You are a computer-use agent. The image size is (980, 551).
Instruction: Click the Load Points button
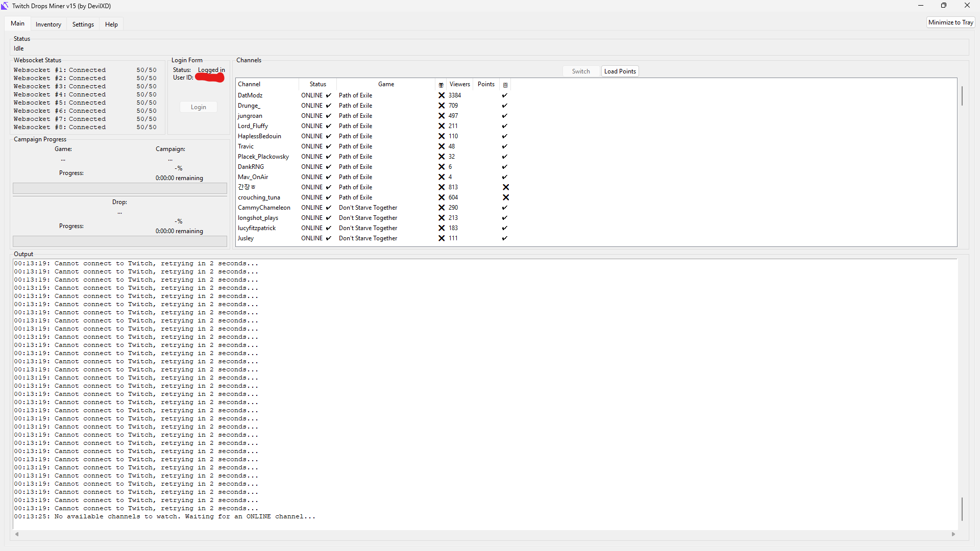pos(620,71)
